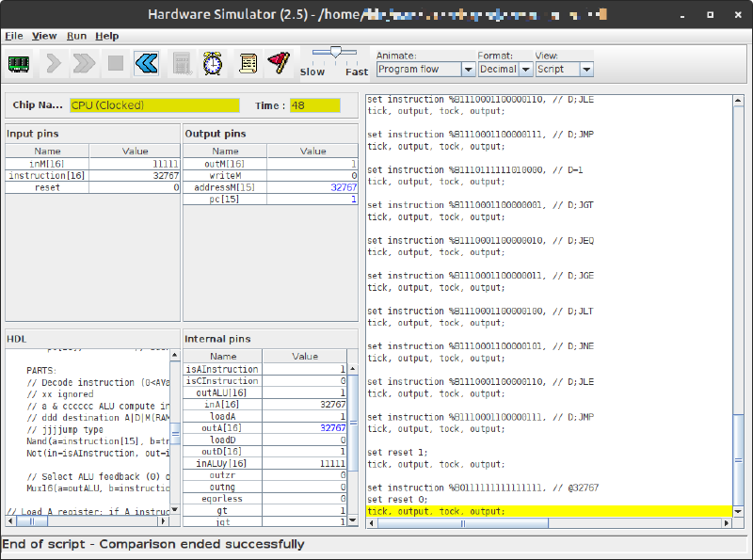The image size is (753, 560).
Task: Reset the script with the blue rewind icon
Action: (146, 63)
